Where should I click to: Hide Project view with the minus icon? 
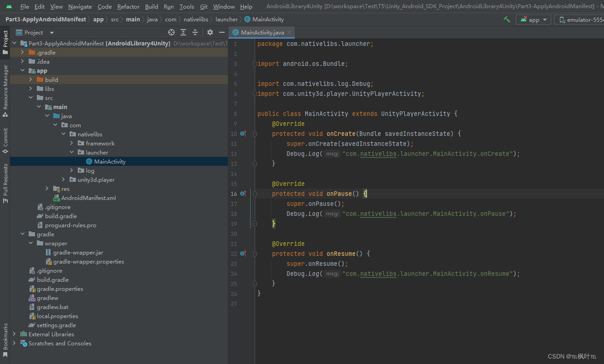pos(222,32)
